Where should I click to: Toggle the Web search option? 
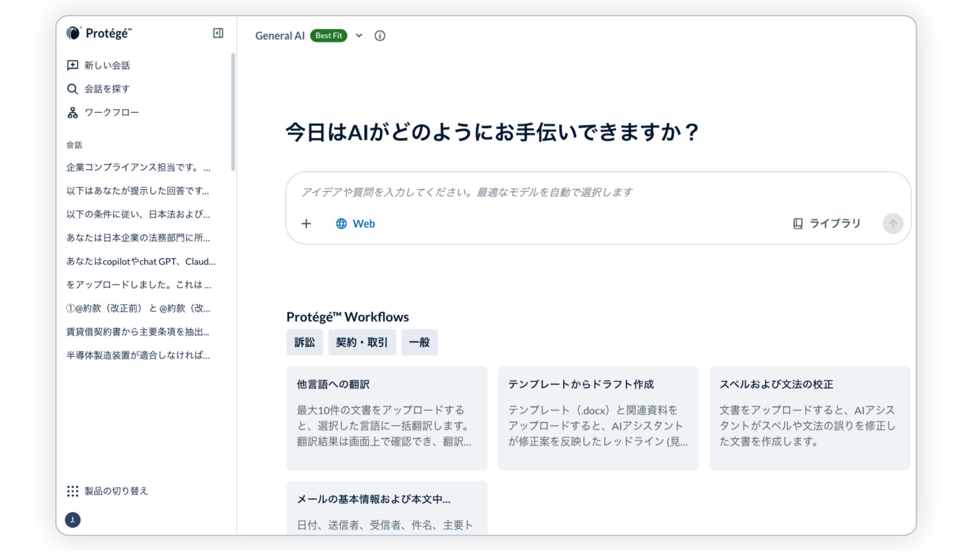pyautogui.click(x=355, y=224)
